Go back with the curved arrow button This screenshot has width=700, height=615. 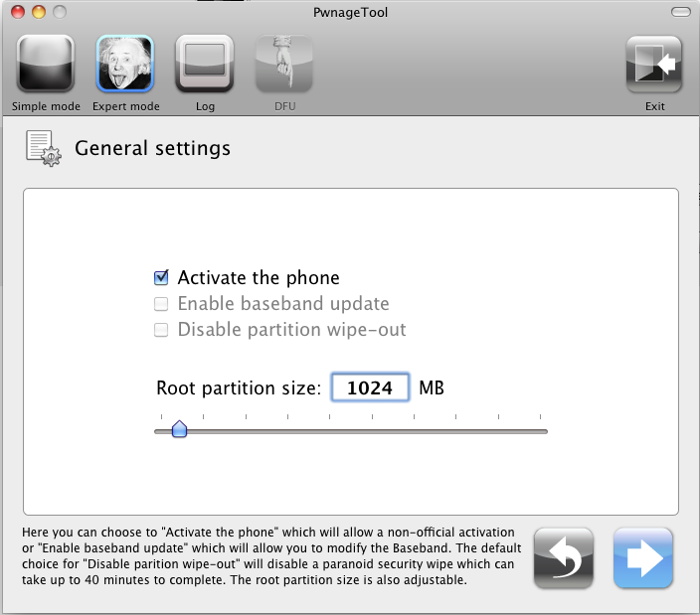pyautogui.click(x=564, y=558)
